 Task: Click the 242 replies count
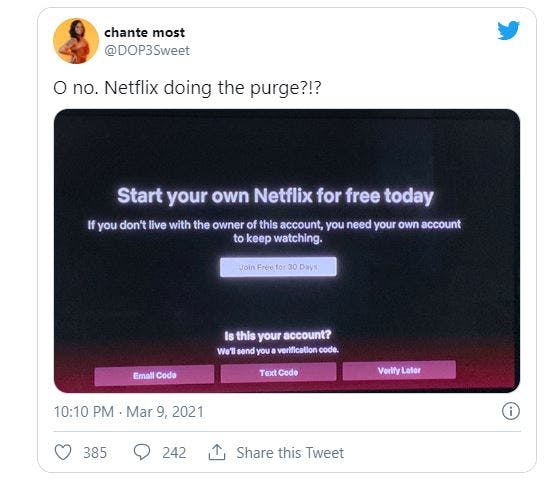(174, 453)
